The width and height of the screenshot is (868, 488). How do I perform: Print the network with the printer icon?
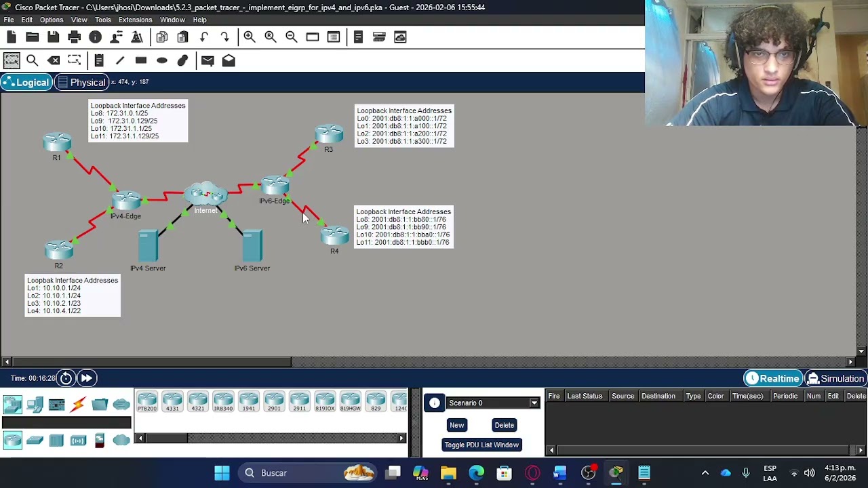point(74,37)
